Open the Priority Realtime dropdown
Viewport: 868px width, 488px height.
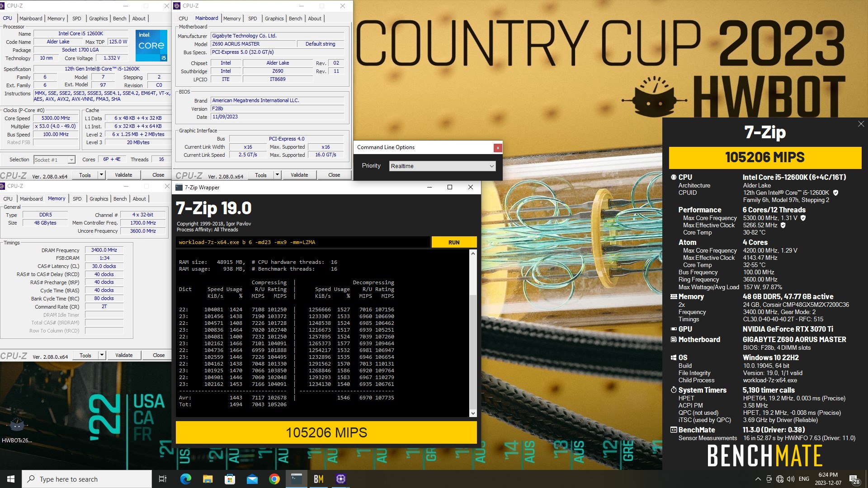[442, 166]
